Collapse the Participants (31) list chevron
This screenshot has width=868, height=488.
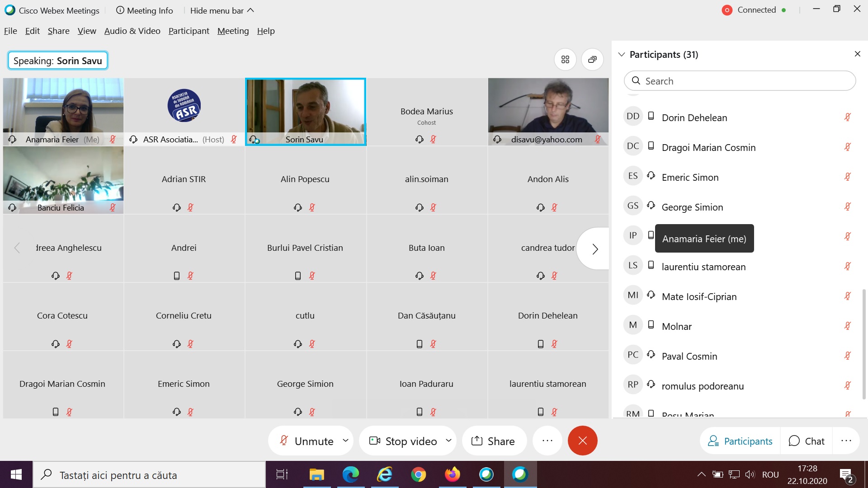(x=622, y=55)
